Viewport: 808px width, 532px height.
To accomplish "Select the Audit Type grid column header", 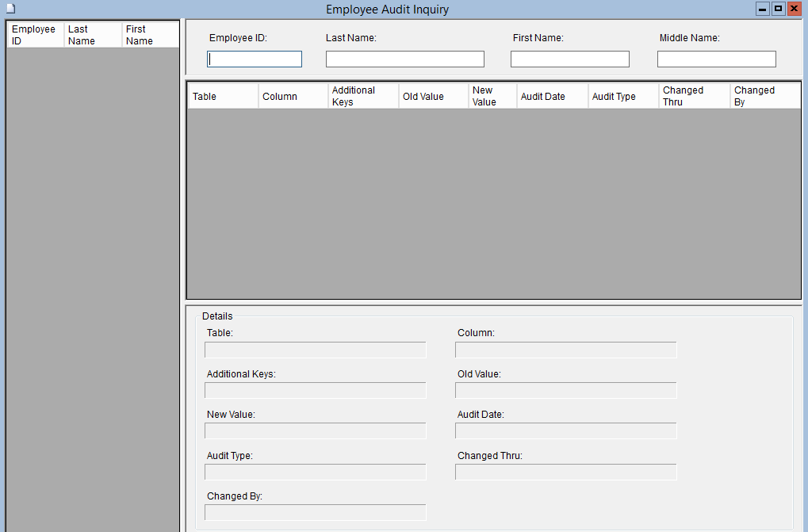I will tap(622, 96).
